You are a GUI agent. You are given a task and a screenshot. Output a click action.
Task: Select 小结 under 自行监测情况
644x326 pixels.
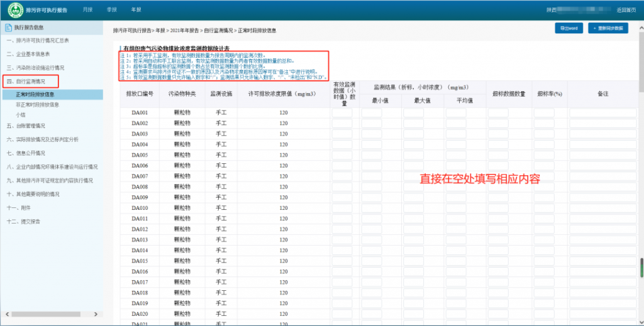pyautogui.click(x=21, y=115)
